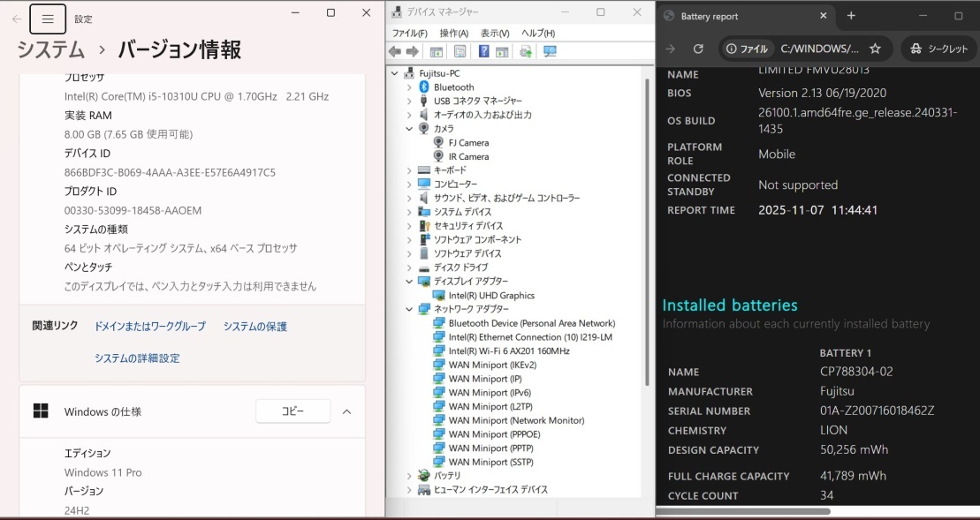Collapse the Windows の仕様 section chevron
The image size is (980, 520).
tap(347, 411)
